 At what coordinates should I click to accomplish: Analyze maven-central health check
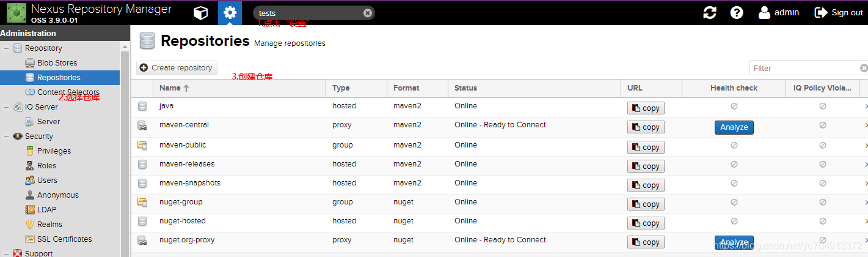coord(734,127)
